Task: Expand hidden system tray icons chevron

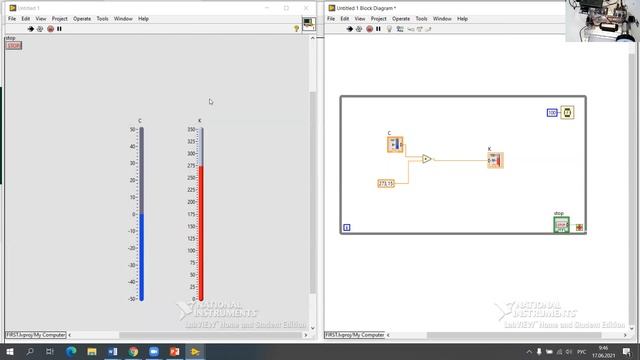Action: (x=529, y=352)
